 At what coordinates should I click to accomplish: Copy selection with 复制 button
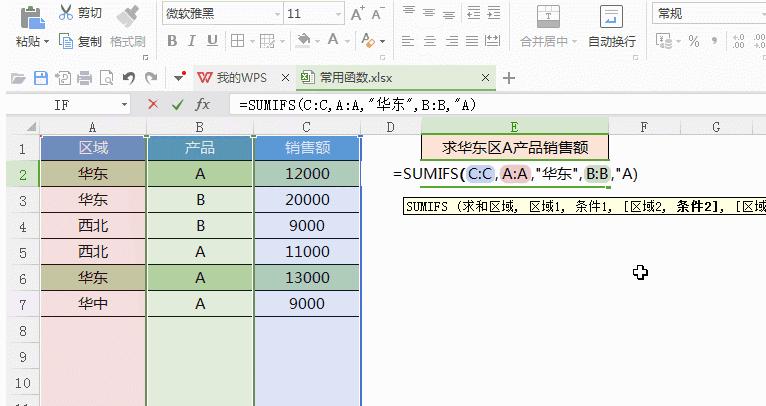click(80, 41)
